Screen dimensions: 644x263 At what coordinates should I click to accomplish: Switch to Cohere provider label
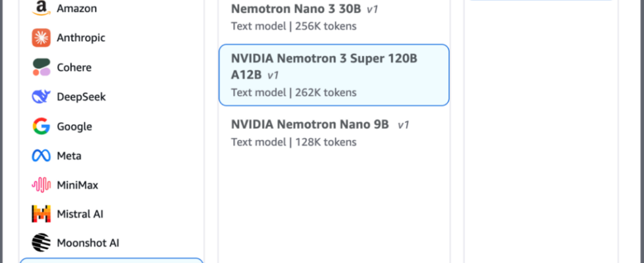(74, 67)
